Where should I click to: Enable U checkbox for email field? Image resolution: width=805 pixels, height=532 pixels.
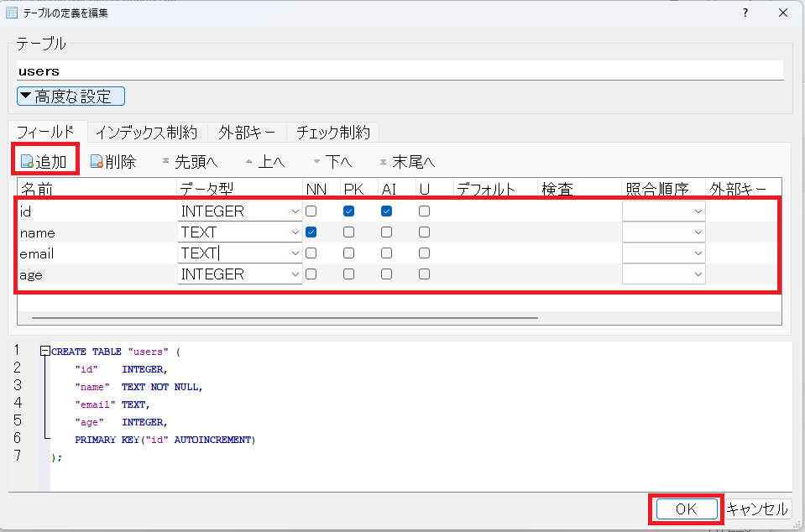pyautogui.click(x=424, y=253)
